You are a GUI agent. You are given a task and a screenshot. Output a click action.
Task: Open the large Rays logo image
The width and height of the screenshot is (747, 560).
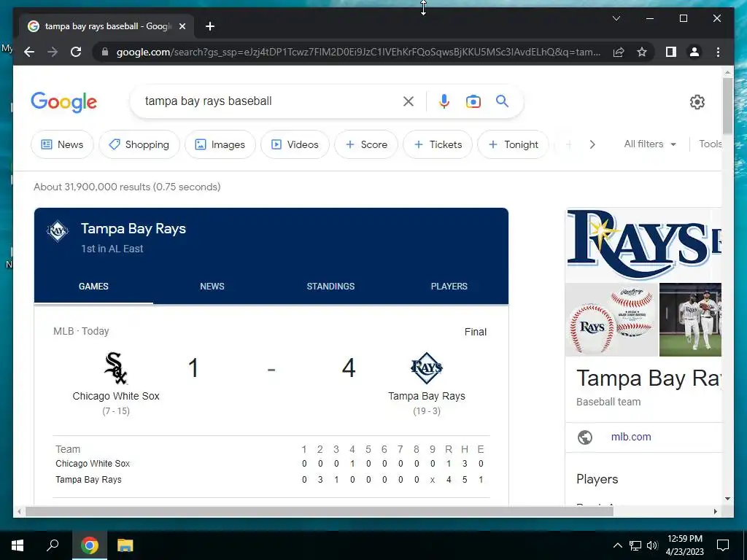[x=643, y=245]
